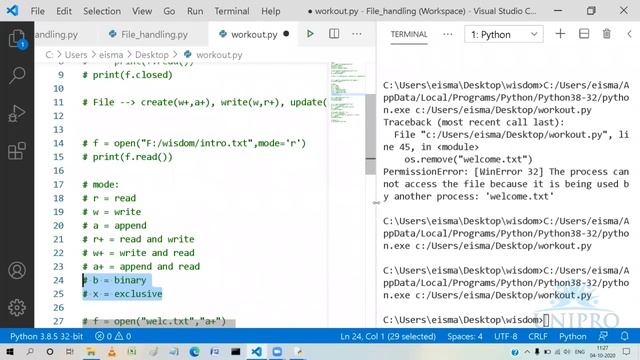This screenshot has height=360, width=640.
Task: Open the Terminal menu
Action: (x=232, y=11)
